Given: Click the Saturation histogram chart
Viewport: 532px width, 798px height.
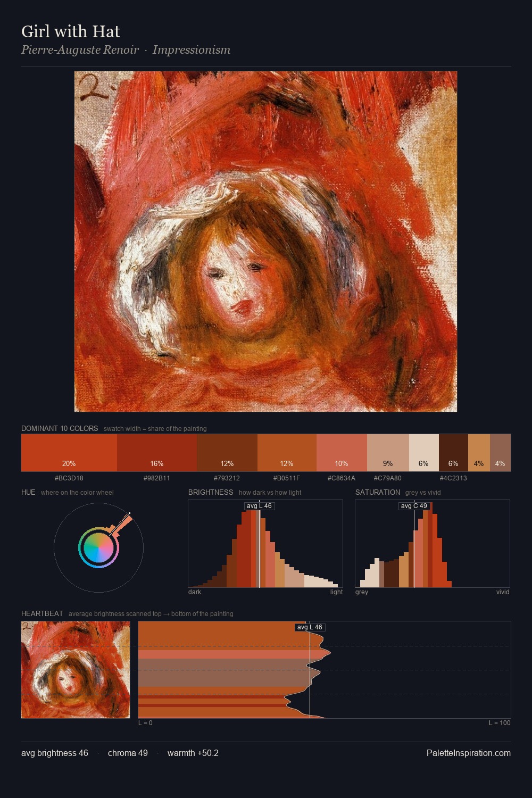Looking at the screenshot, I should pyautogui.click(x=433, y=544).
